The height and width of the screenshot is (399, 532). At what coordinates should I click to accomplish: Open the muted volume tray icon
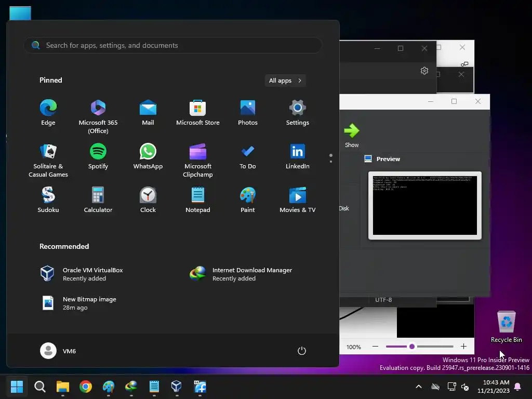click(465, 387)
